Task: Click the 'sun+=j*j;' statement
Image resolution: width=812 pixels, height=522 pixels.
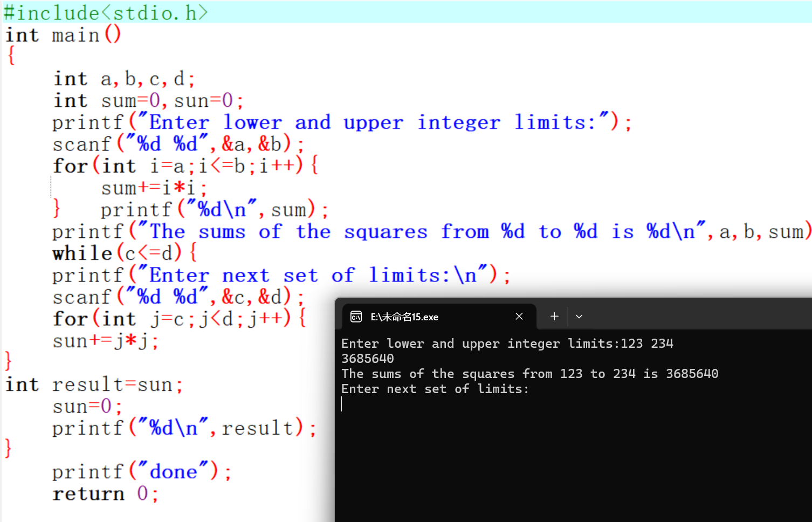Action: 106,341
